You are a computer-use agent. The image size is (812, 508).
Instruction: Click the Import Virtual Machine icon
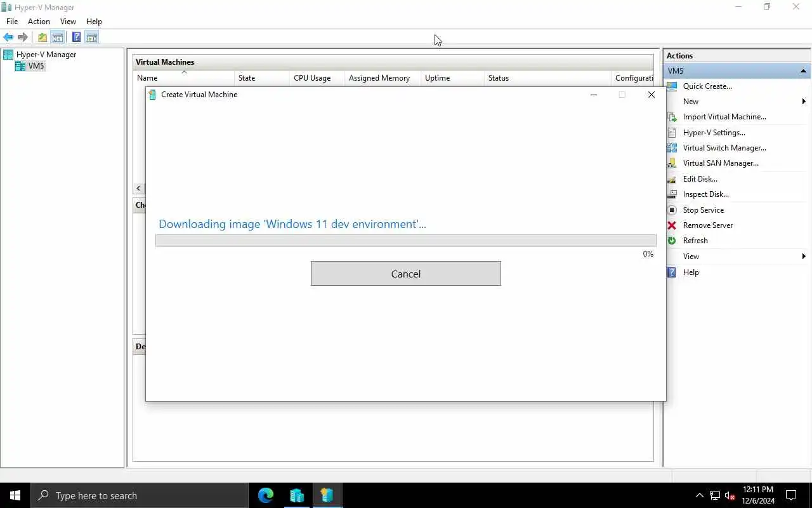pyautogui.click(x=672, y=117)
